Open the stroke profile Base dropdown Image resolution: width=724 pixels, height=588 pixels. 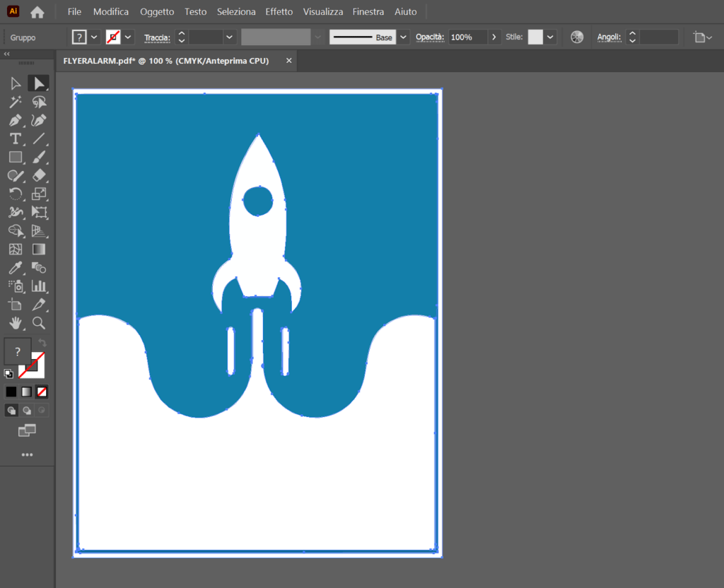(403, 37)
